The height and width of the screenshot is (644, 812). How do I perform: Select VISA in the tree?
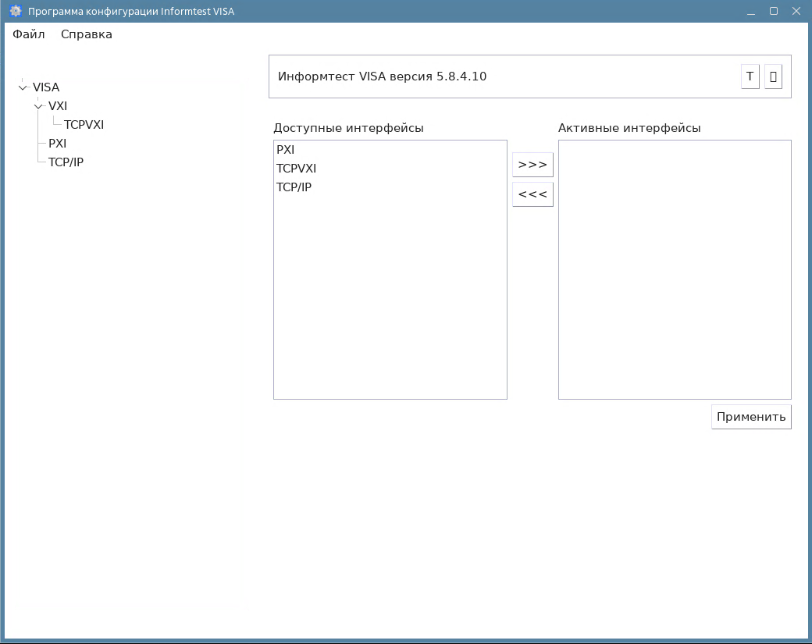46,87
